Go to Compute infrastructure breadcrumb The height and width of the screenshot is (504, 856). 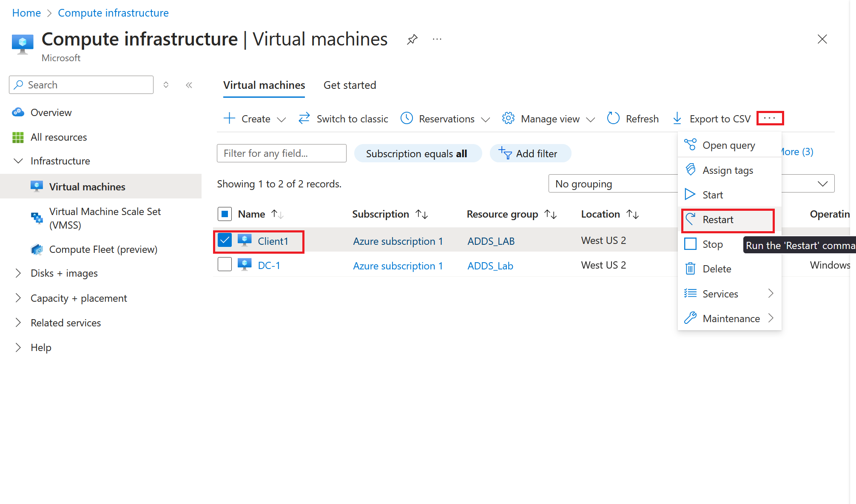click(x=113, y=13)
